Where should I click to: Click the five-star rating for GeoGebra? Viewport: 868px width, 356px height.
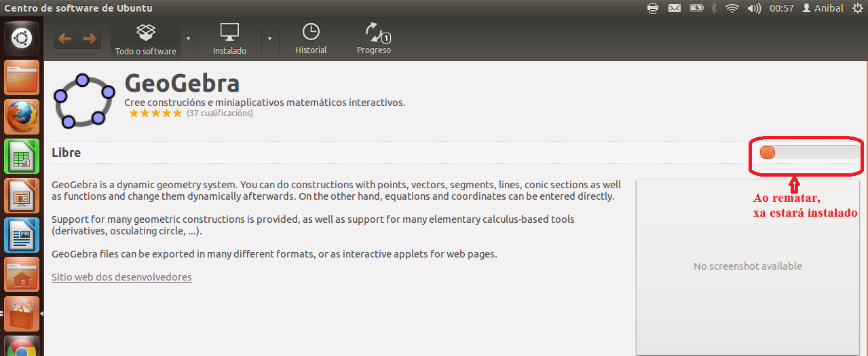point(155,113)
